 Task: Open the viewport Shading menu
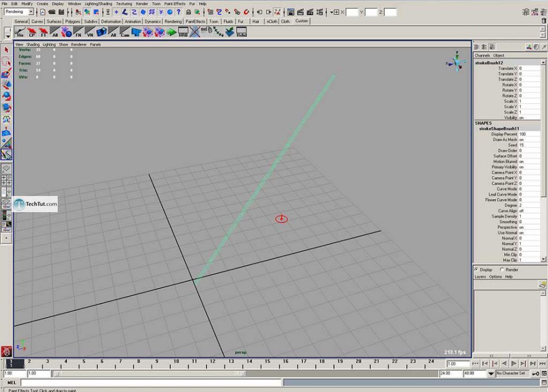(33, 44)
